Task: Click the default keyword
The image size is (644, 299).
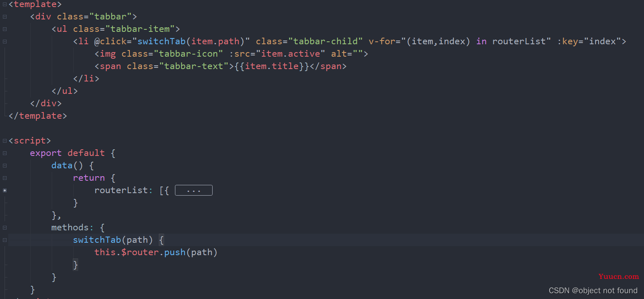Action: (86, 153)
